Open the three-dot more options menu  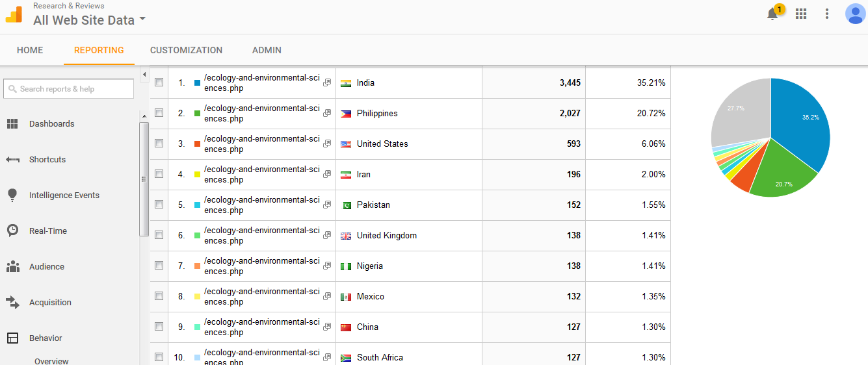(827, 14)
